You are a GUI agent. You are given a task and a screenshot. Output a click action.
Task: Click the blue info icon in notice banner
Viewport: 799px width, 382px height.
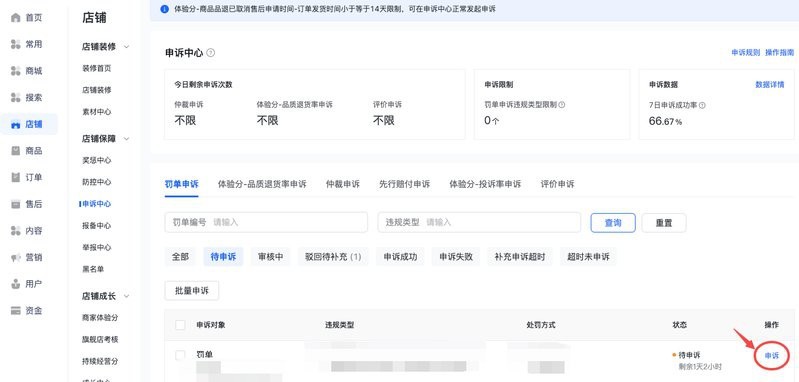point(164,9)
